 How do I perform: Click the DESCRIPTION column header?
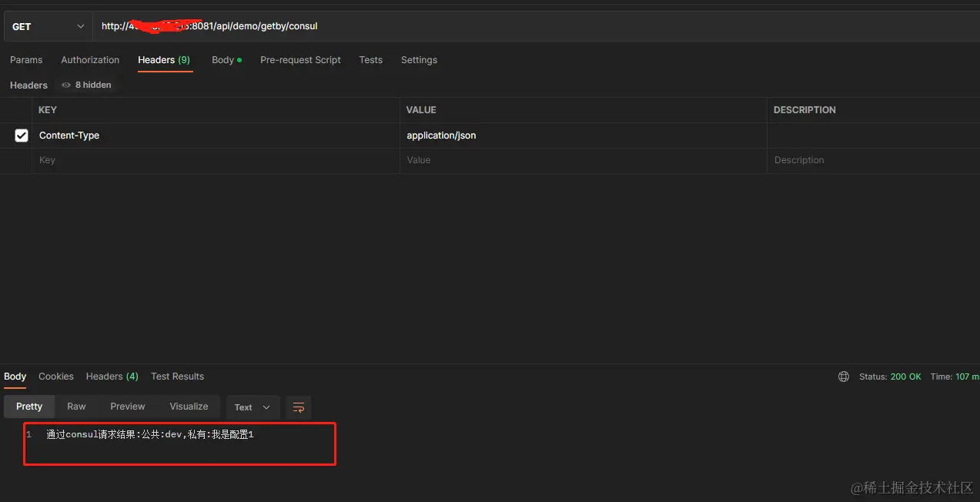click(x=804, y=110)
